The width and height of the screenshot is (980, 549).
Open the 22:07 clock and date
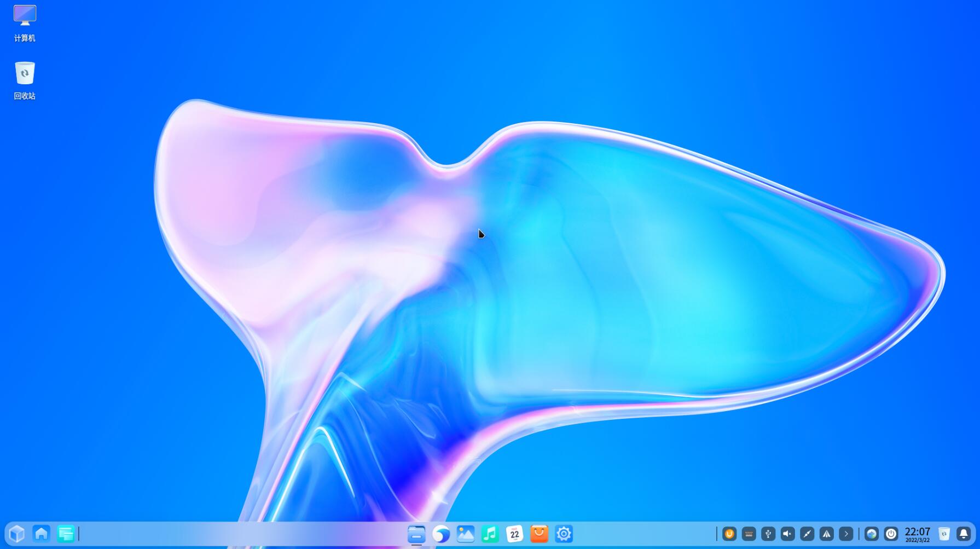tap(918, 534)
